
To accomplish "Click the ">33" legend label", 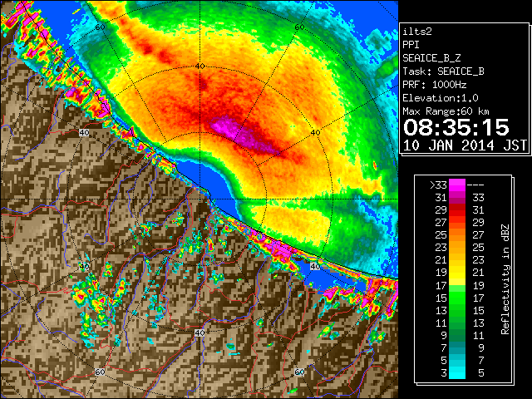I will (x=438, y=185).
